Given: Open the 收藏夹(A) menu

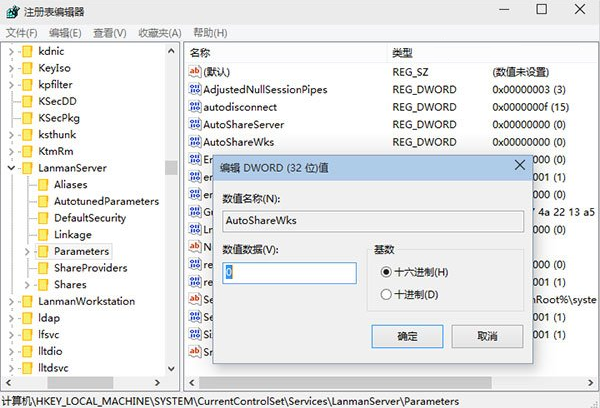Looking at the screenshot, I should (160, 33).
